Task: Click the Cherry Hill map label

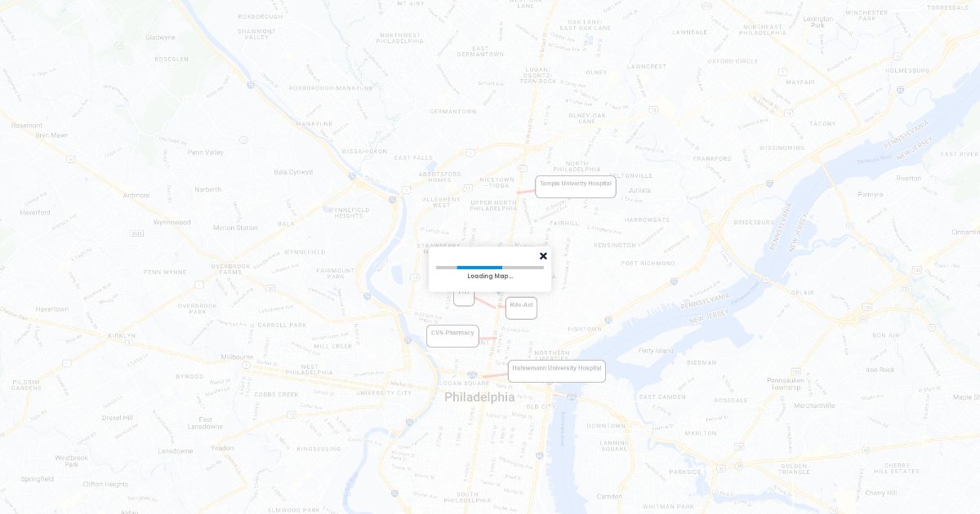Action: tap(880, 493)
